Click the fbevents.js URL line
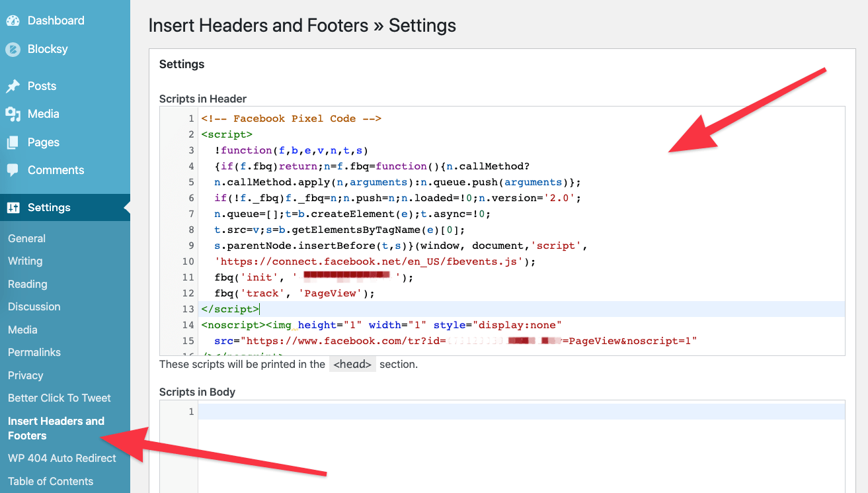 375,261
